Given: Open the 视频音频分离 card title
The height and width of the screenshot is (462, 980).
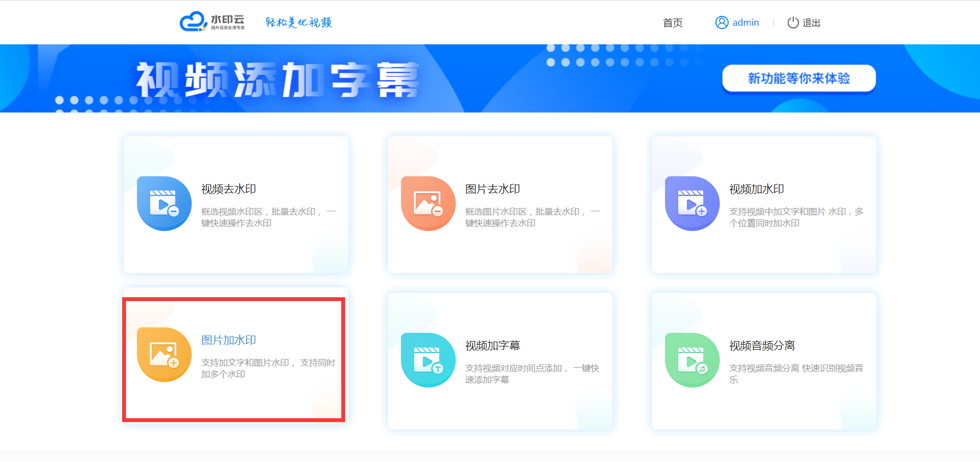Looking at the screenshot, I should [761, 345].
